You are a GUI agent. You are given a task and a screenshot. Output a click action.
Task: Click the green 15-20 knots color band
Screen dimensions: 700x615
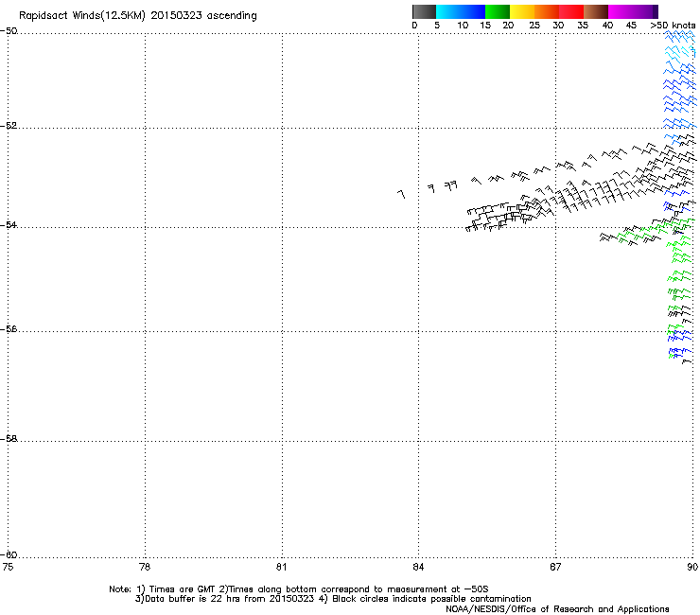coord(498,11)
